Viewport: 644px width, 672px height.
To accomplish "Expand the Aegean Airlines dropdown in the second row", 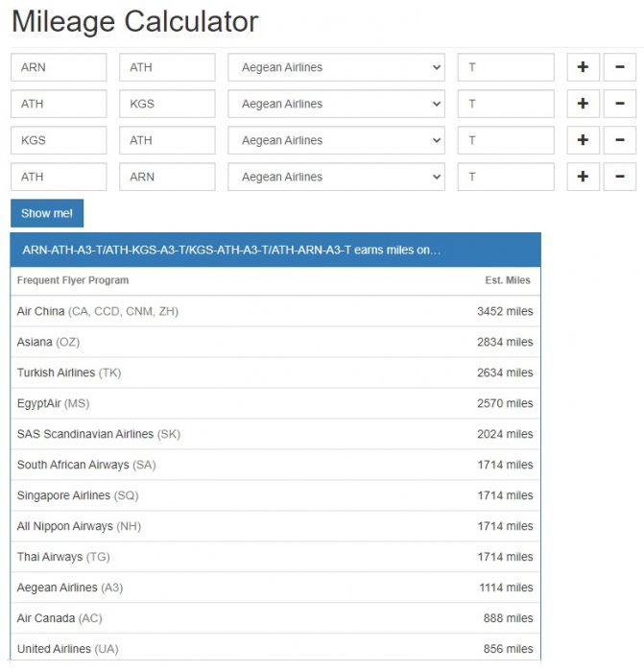I will click(336, 104).
